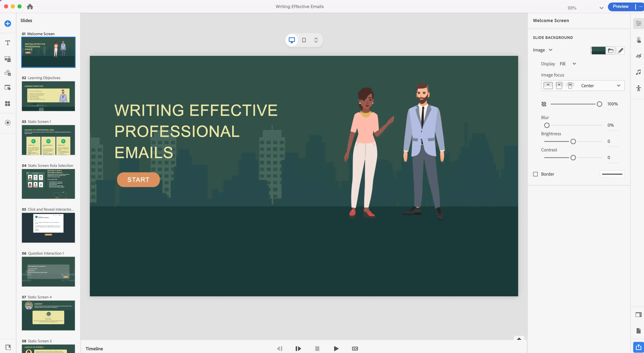
Task: Click the pencil edit background image icon
Action: click(621, 51)
